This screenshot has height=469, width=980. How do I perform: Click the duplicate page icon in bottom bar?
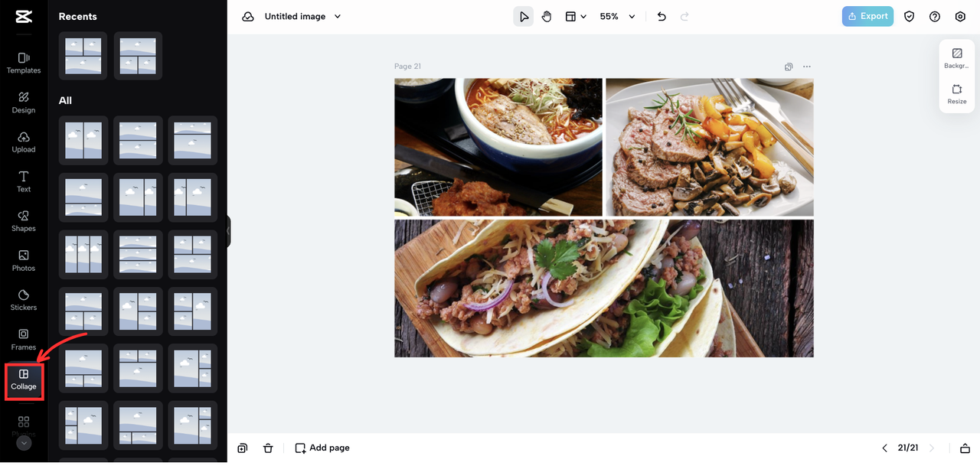(x=243, y=448)
